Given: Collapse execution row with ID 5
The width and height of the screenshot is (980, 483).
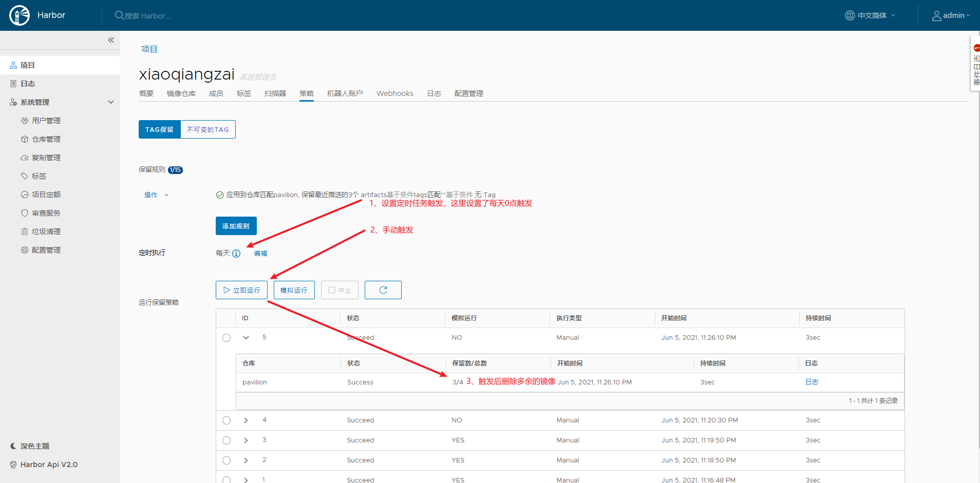Looking at the screenshot, I should (246, 338).
